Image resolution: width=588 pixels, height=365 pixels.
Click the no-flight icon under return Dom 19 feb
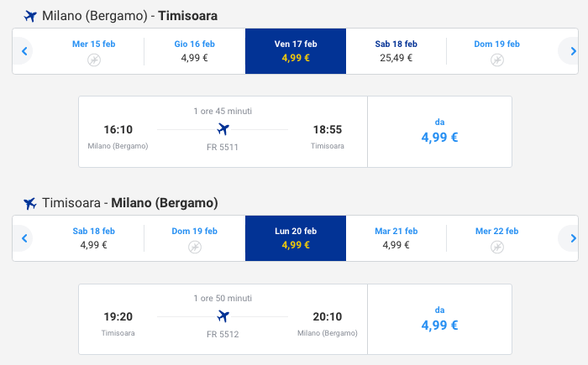point(195,248)
